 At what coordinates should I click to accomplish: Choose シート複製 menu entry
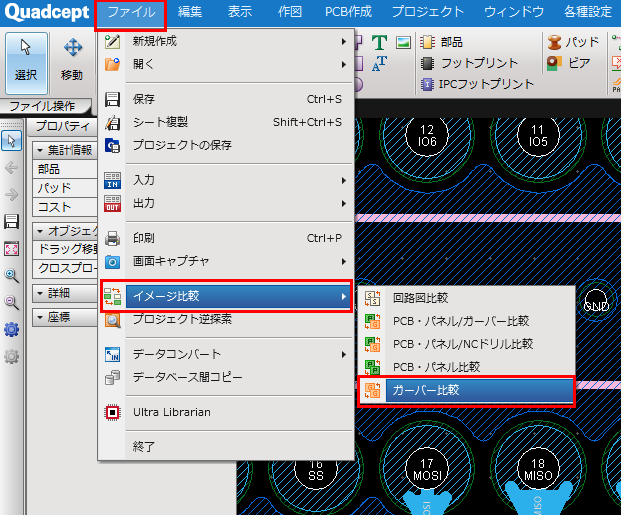pyautogui.click(x=226, y=122)
